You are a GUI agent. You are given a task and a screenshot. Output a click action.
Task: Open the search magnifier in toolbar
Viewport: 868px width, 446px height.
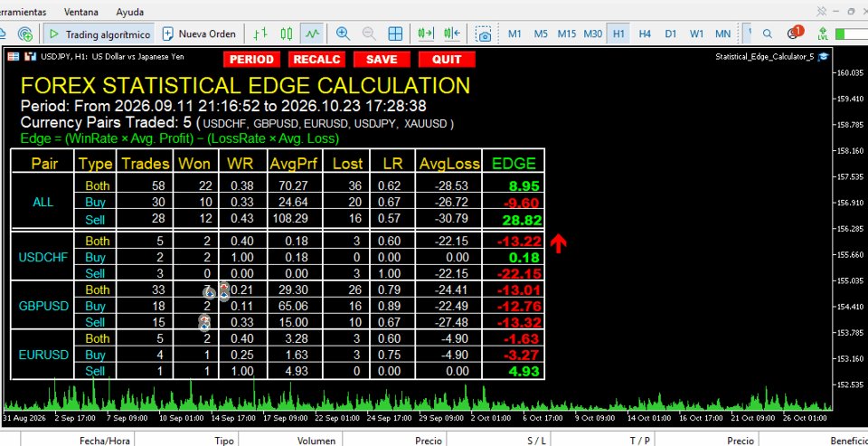pyautogui.click(x=768, y=33)
